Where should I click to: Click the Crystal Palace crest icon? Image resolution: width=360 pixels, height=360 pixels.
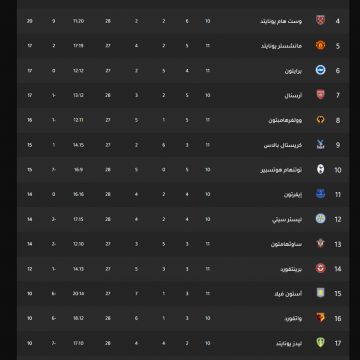[320, 145]
